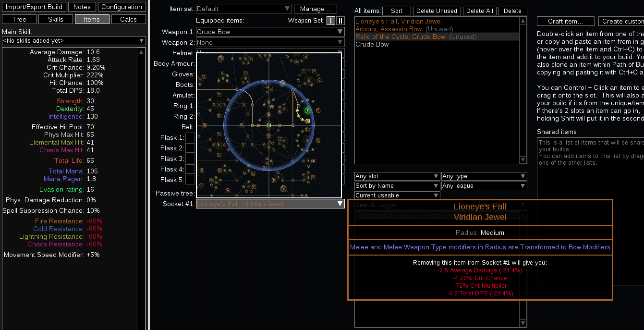Open the Notes section
The height and width of the screenshot is (330, 644).
(82, 7)
